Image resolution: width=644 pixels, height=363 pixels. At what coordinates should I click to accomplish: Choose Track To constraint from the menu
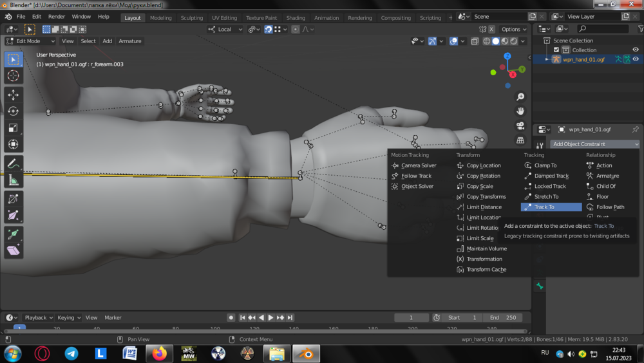click(x=544, y=207)
